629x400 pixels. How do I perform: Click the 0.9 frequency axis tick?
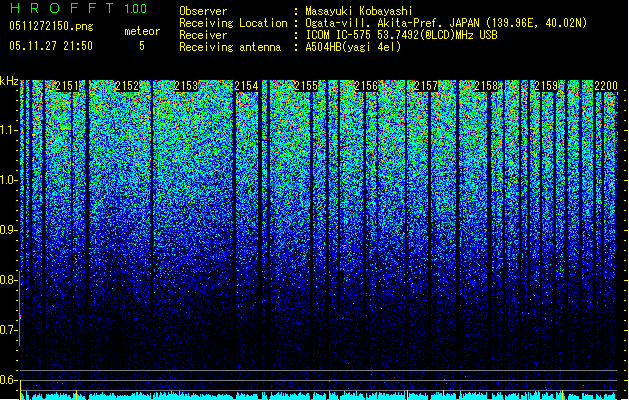coord(9,230)
